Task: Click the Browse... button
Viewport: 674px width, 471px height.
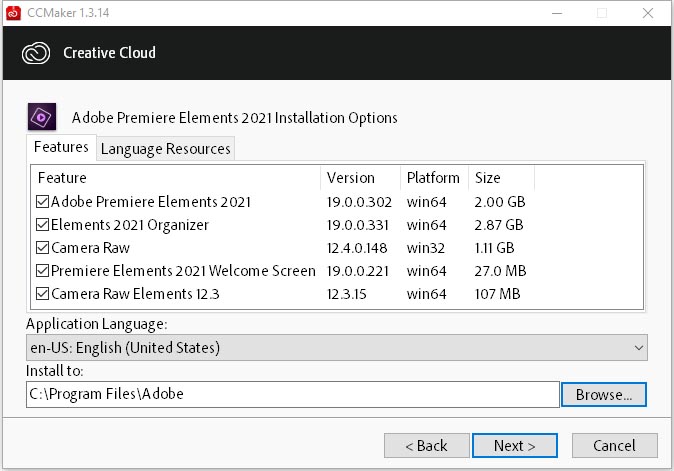Action: (x=604, y=395)
